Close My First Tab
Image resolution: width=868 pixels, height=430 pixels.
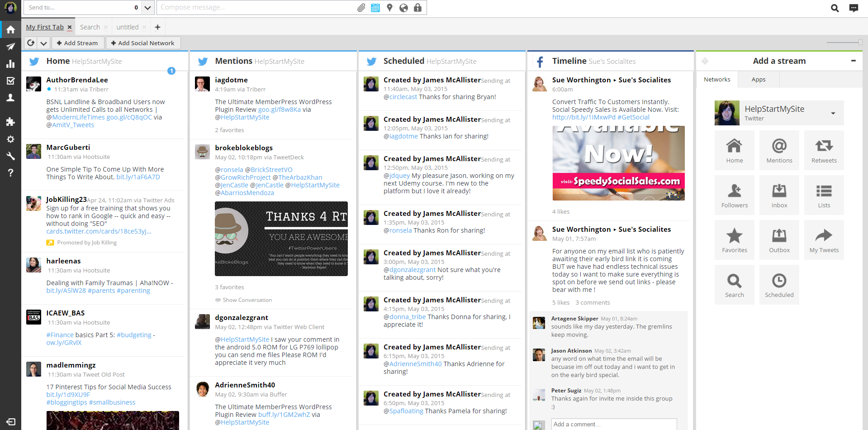click(x=70, y=27)
